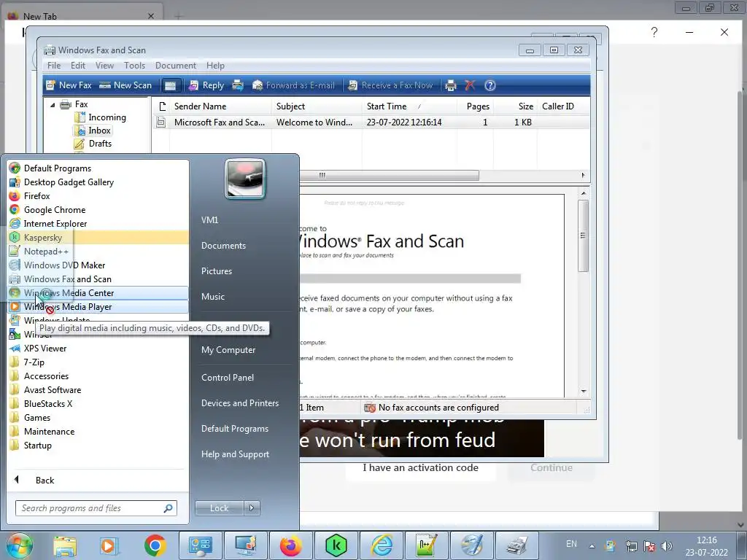This screenshot has width=747, height=560.
Task: Open Help and Support
Action: 235,454
